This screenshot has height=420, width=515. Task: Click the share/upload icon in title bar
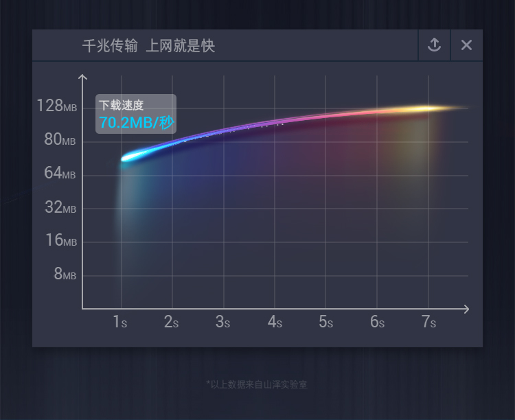click(434, 45)
